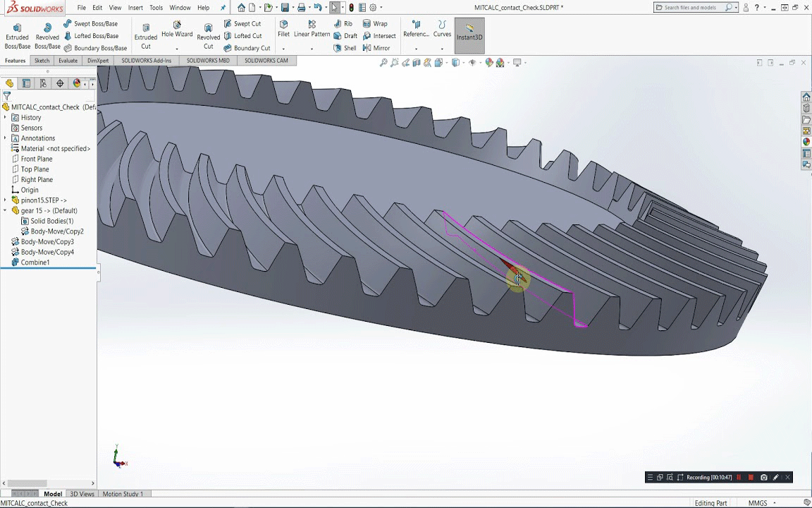This screenshot has height=508, width=812.
Task: Click the Zoom to Fit icon
Action: click(x=383, y=63)
